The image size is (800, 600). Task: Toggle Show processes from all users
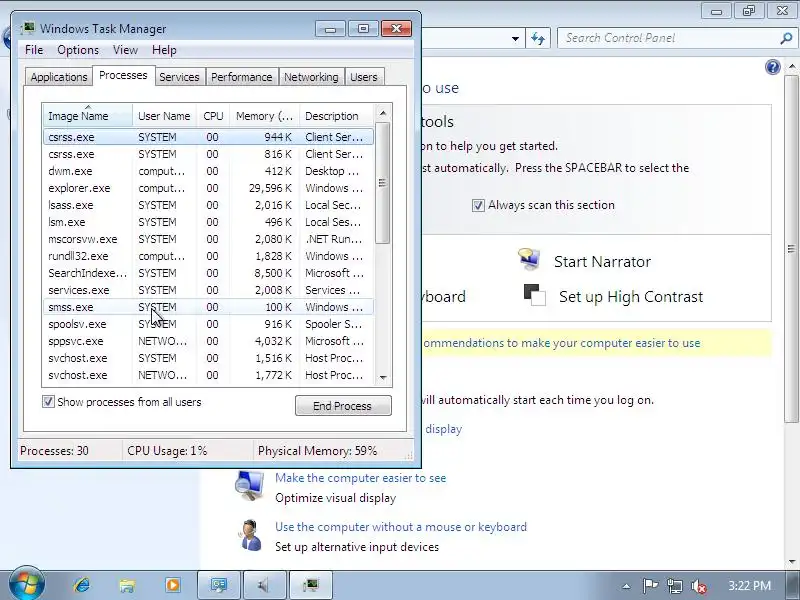coord(48,402)
